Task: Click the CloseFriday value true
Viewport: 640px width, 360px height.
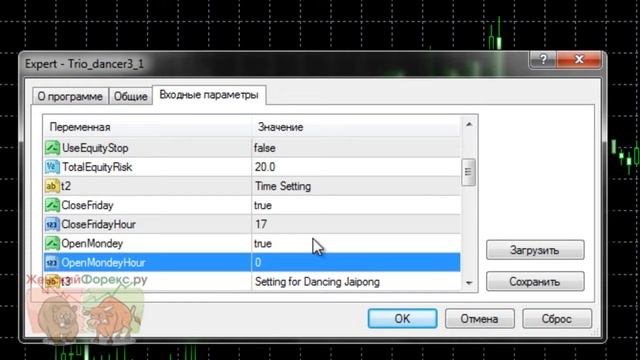Action: [262, 205]
